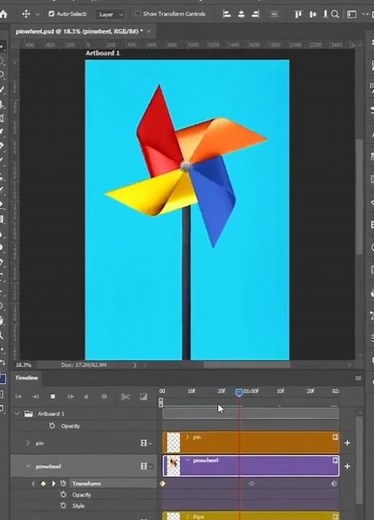Open the Timeline panel menu

[x=358, y=378]
